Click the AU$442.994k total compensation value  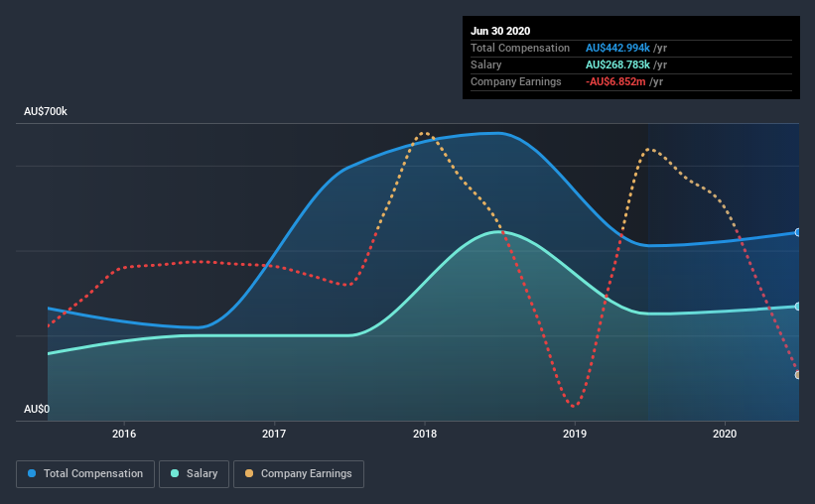[x=617, y=48]
